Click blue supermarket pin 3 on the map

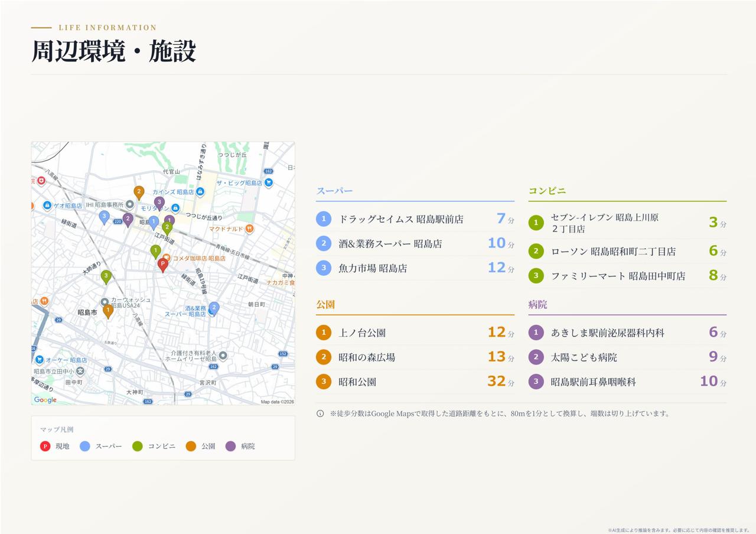click(x=104, y=217)
